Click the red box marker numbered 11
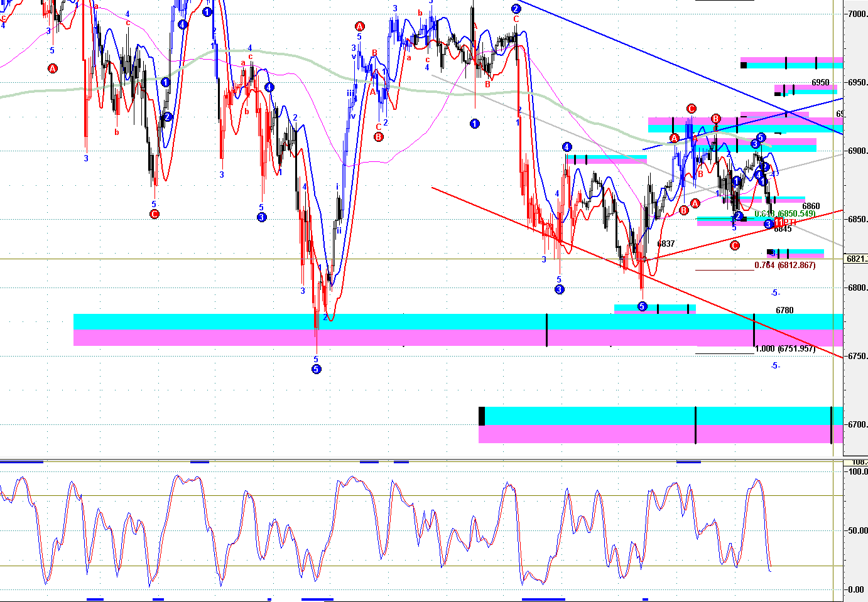This screenshot has width=868, height=602. (x=779, y=223)
